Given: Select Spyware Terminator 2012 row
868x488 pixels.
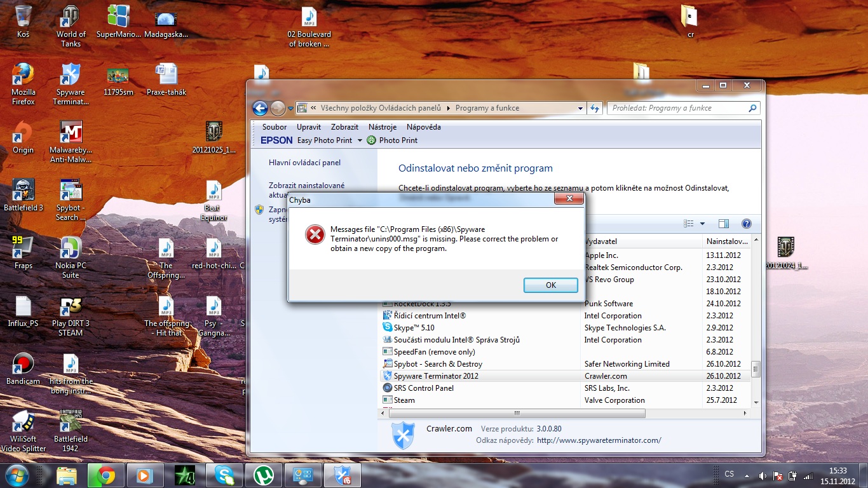Looking at the screenshot, I should [x=564, y=376].
